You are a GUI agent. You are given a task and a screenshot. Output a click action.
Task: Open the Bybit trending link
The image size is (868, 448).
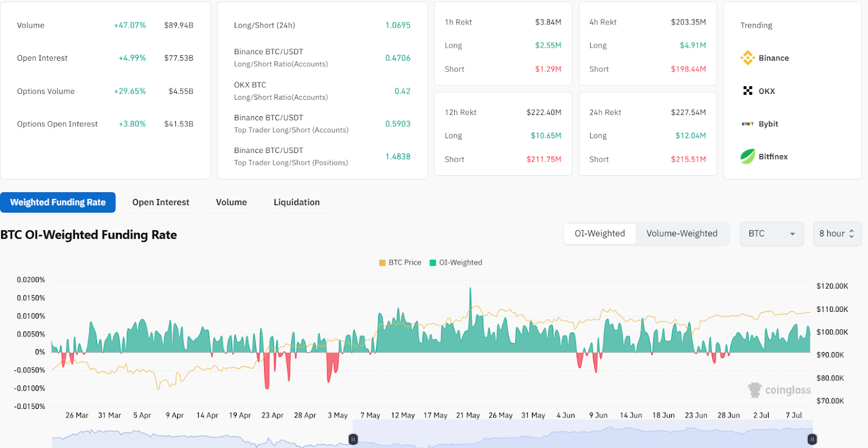click(768, 124)
